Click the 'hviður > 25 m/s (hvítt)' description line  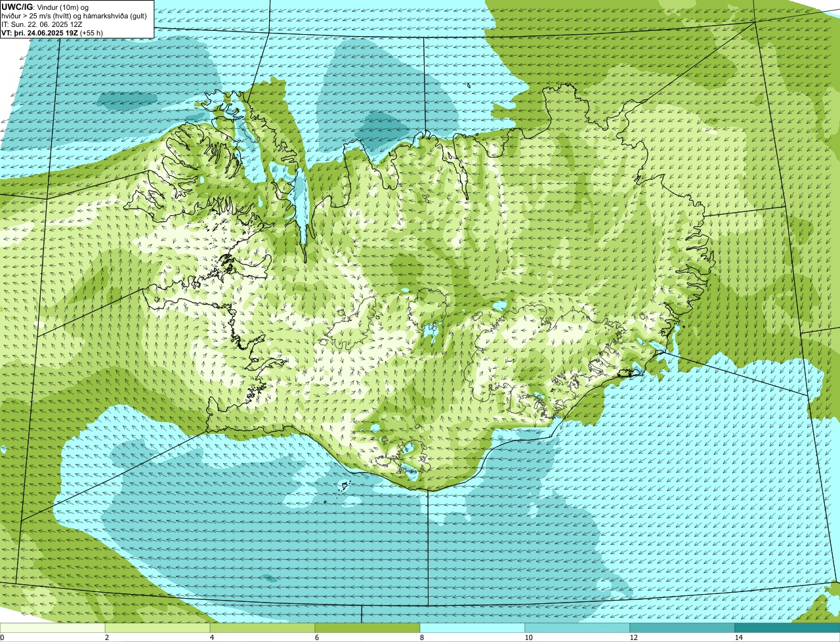pyautogui.click(x=74, y=16)
